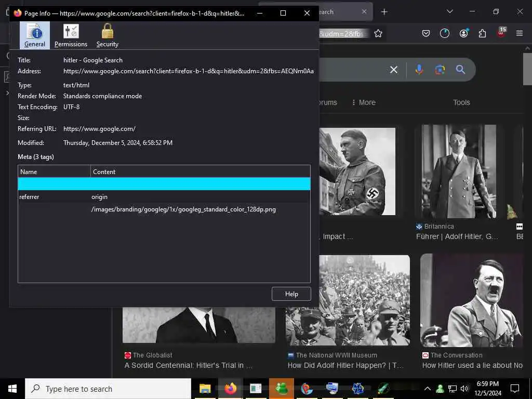Screen dimensions: 532x399
Task: Open the taskbar clock showing 6:59 PM
Action: point(488,389)
